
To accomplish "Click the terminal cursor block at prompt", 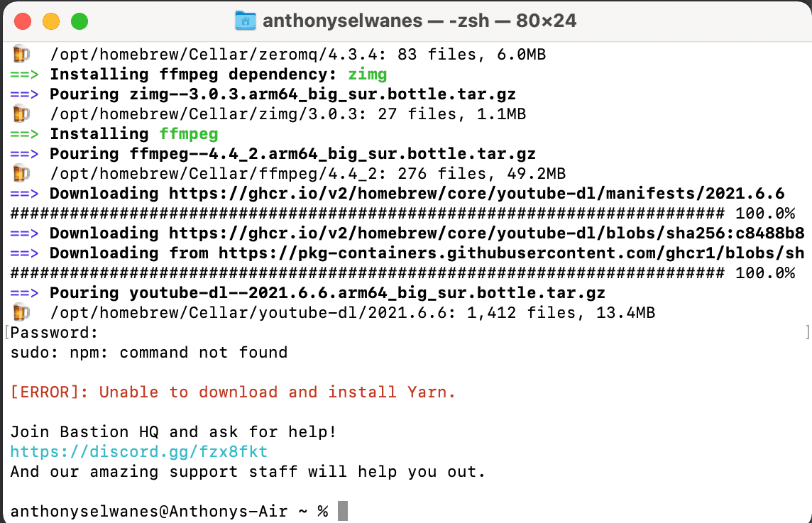I will [x=343, y=511].
